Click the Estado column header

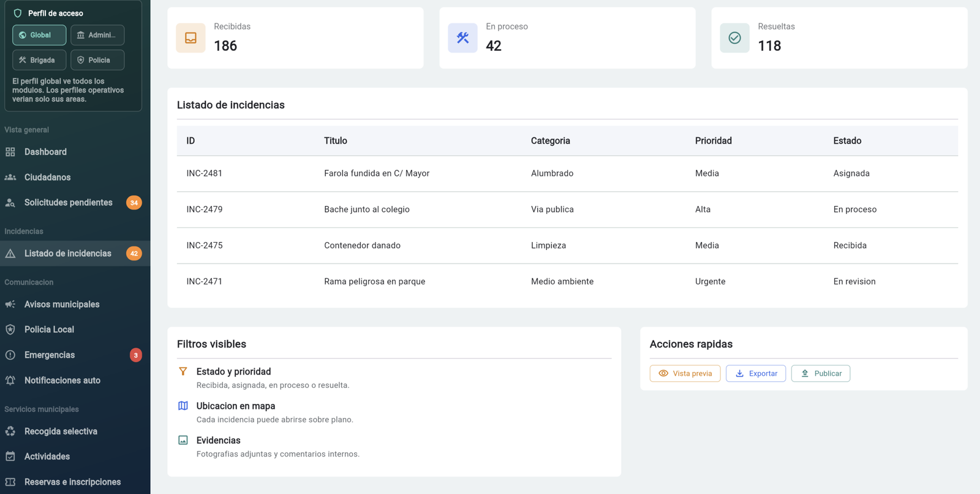(847, 141)
